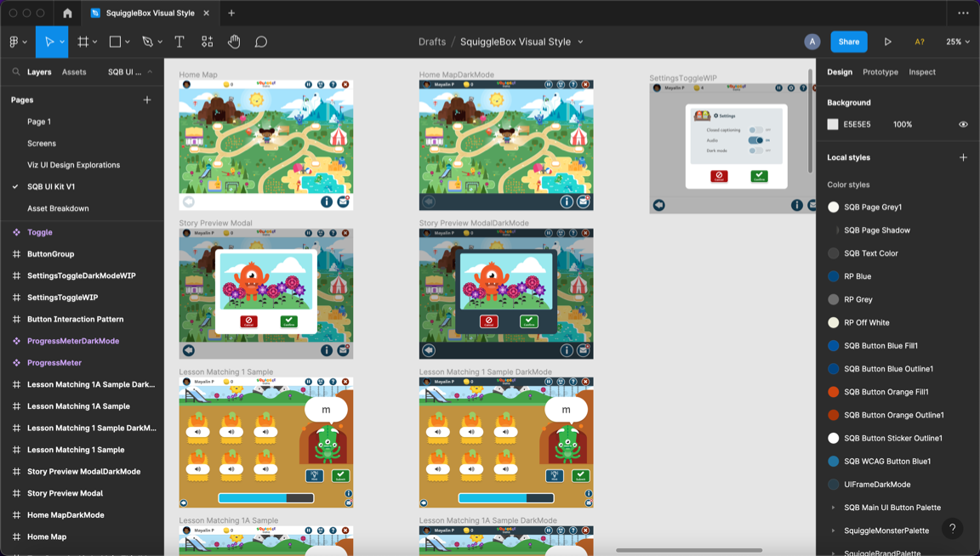Open the window more options ellipsis

pyautogui.click(x=963, y=13)
